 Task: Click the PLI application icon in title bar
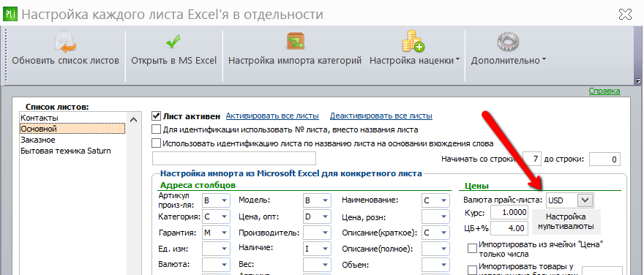click(10, 15)
